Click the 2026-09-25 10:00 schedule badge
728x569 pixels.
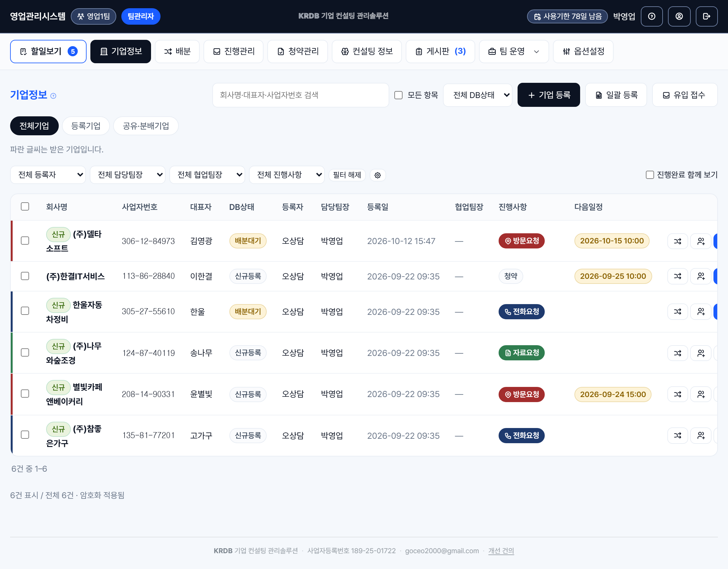point(613,276)
